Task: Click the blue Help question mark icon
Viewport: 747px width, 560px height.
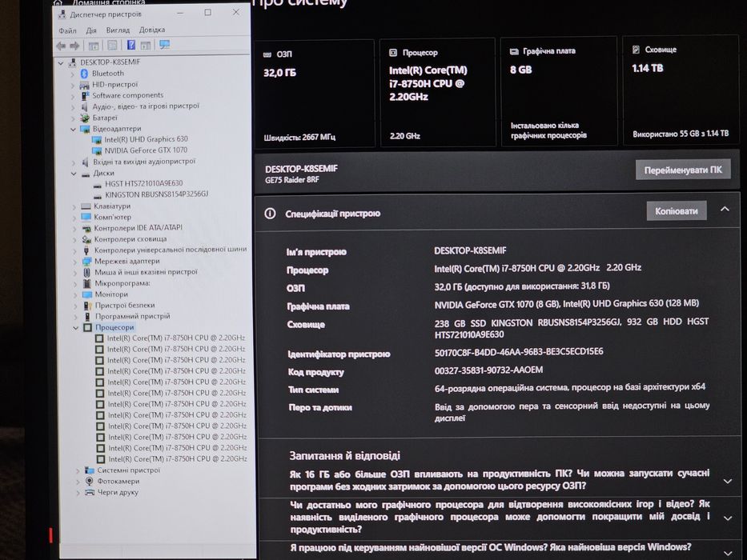Action: [x=131, y=46]
